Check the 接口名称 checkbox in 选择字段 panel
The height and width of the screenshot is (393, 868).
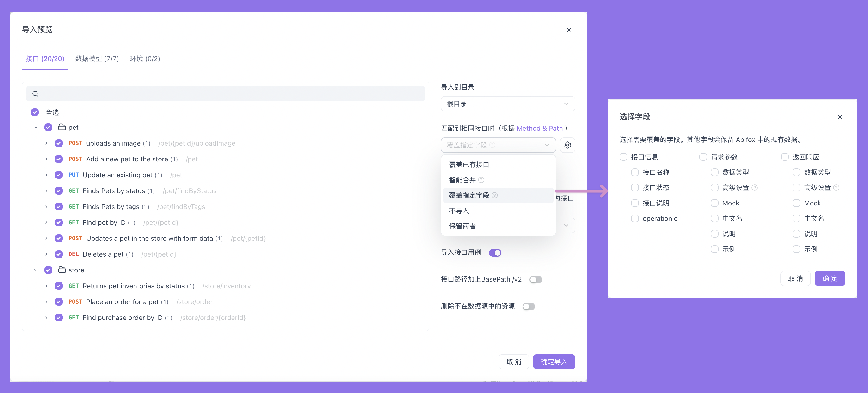tap(635, 172)
